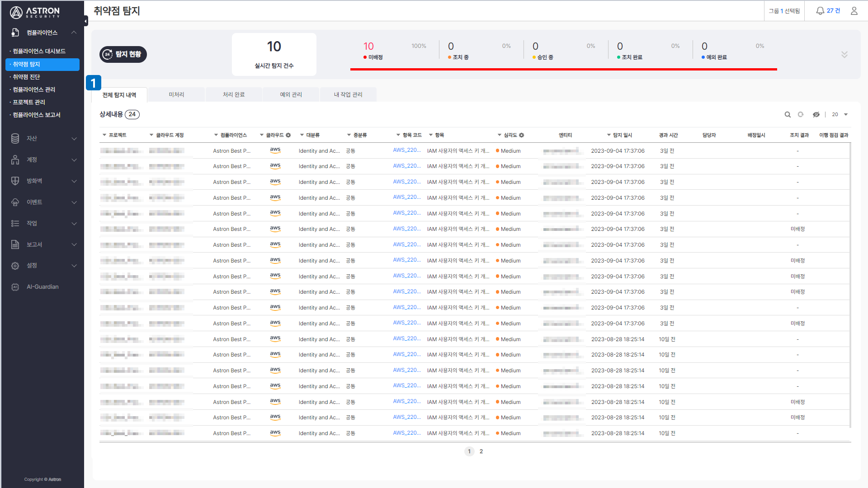Open 컴플라이언스 보고서 in sidebar

tap(36, 115)
